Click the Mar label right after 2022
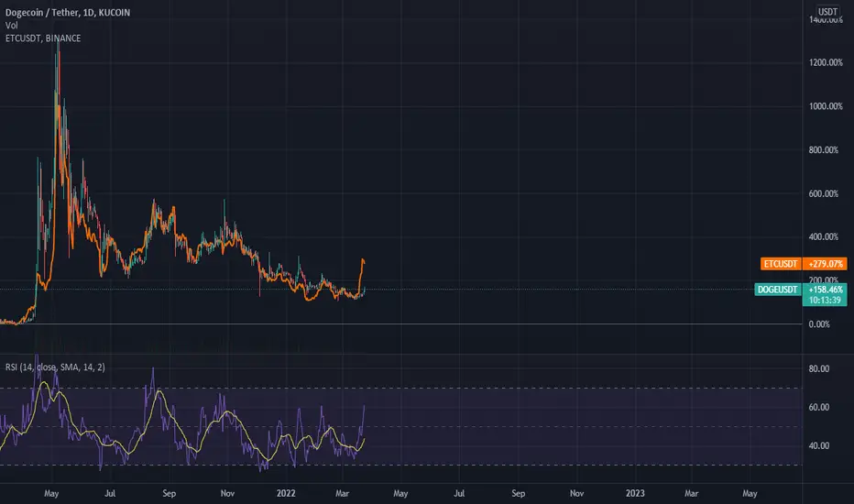This screenshot has height=504, width=854. click(342, 493)
